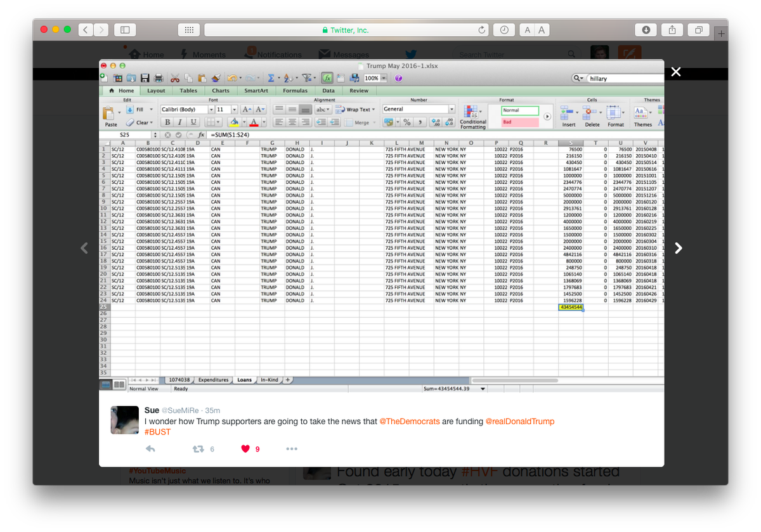This screenshot has height=532, width=761.
Task: Open the #BUST hashtag
Action: click(x=157, y=432)
